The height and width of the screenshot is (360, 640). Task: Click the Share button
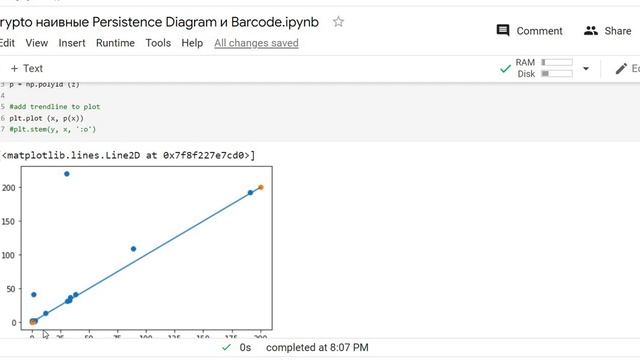tap(607, 31)
